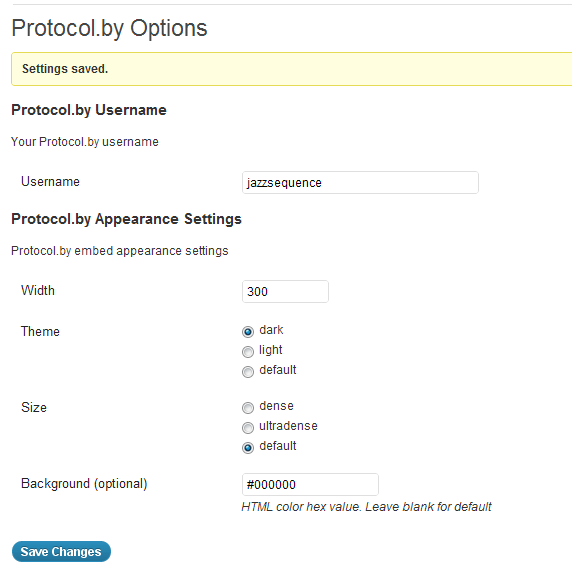Choose the ultradense size option

pyautogui.click(x=248, y=428)
